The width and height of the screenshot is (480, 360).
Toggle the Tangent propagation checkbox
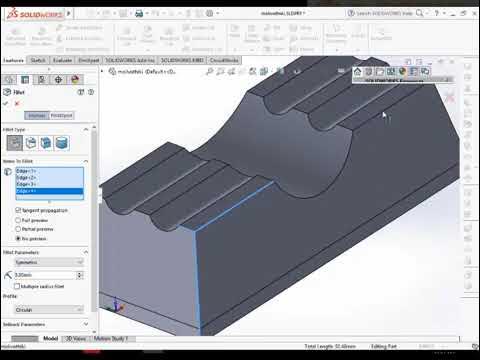pos(18,210)
